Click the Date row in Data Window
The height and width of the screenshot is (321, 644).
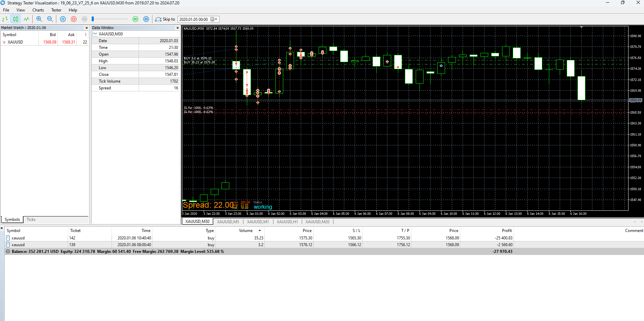point(136,41)
